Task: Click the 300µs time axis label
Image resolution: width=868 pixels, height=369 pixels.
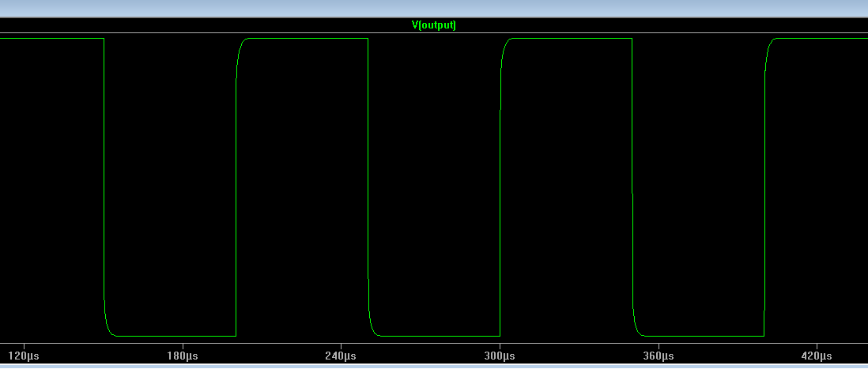Action: pos(500,356)
